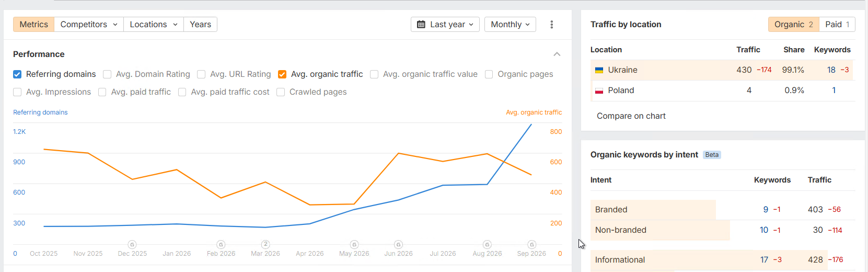Tick the Crawled pages checkbox
Screen dimensions: 868x272
click(281, 92)
